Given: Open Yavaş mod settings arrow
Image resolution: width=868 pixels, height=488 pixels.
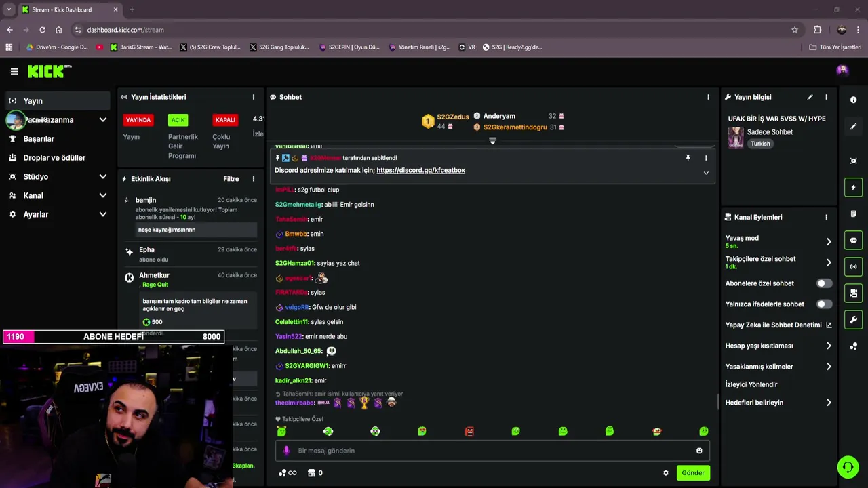Looking at the screenshot, I should [x=829, y=241].
